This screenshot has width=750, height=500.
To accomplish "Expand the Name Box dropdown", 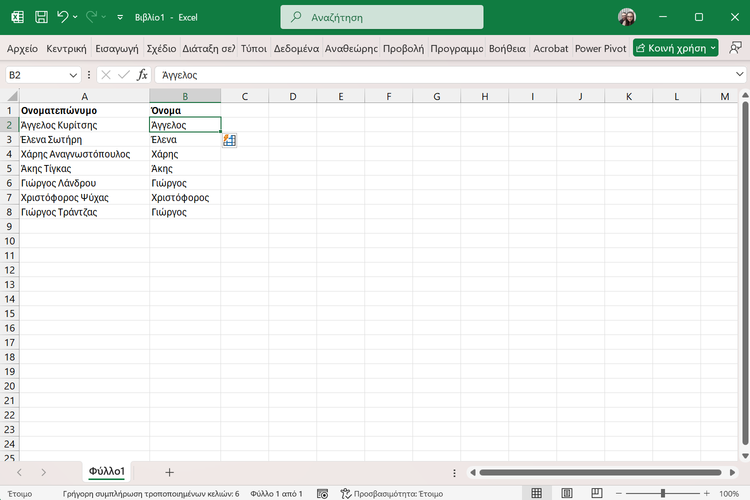I will pyautogui.click(x=74, y=75).
